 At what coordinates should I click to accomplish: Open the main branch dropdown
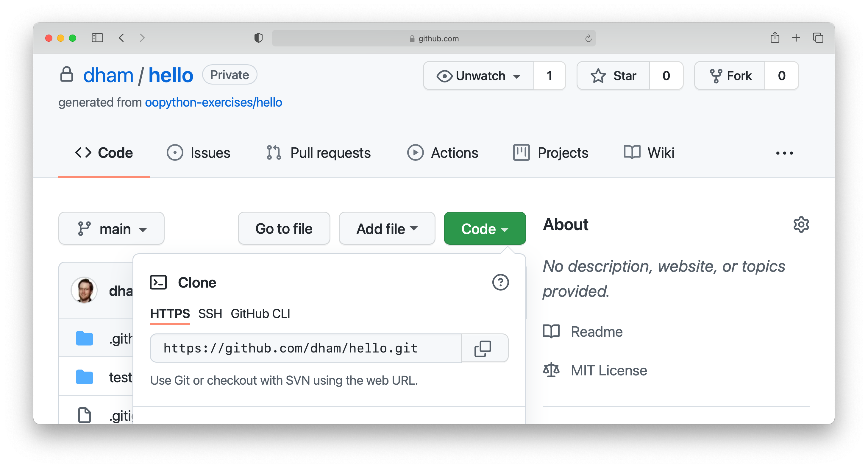point(111,228)
